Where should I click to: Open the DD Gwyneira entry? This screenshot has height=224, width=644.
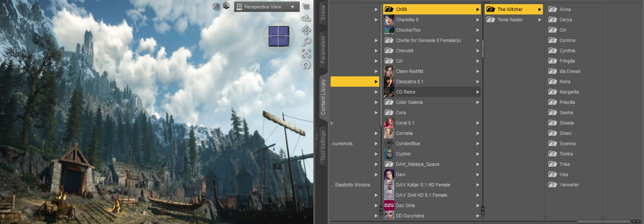(x=432, y=215)
